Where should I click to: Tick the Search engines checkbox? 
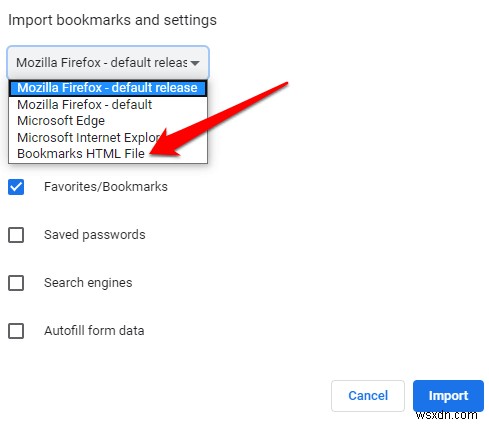(x=16, y=283)
